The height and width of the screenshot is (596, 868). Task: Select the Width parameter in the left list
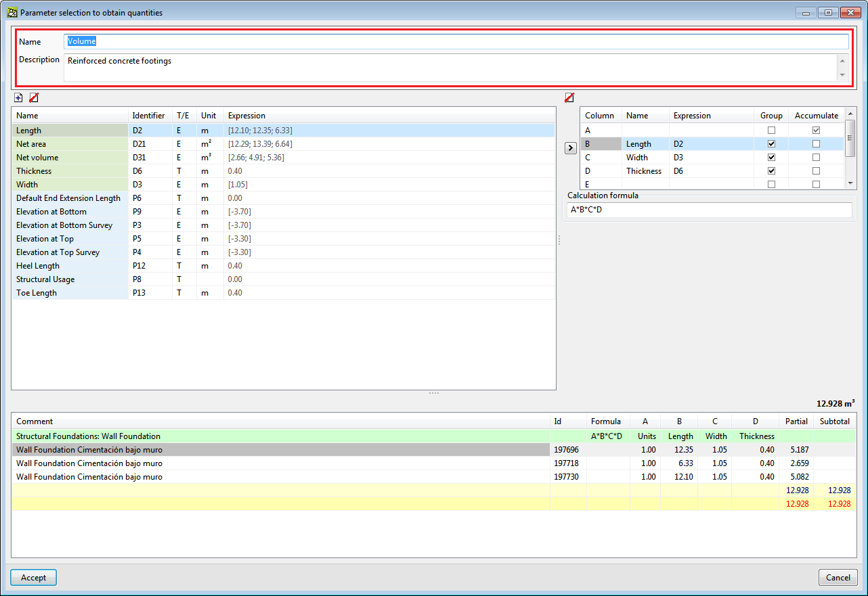click(x=283, y=185)
